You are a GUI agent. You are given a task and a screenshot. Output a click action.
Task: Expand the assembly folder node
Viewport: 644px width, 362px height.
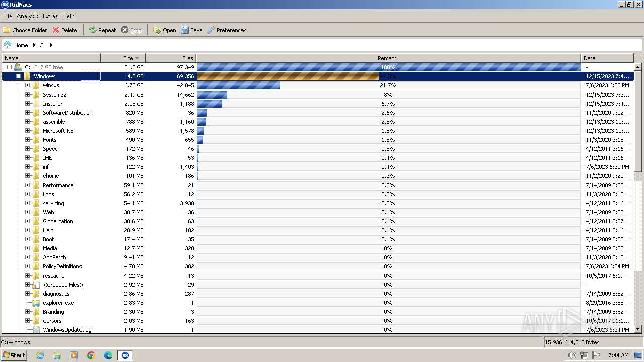[x=27, y=122]
